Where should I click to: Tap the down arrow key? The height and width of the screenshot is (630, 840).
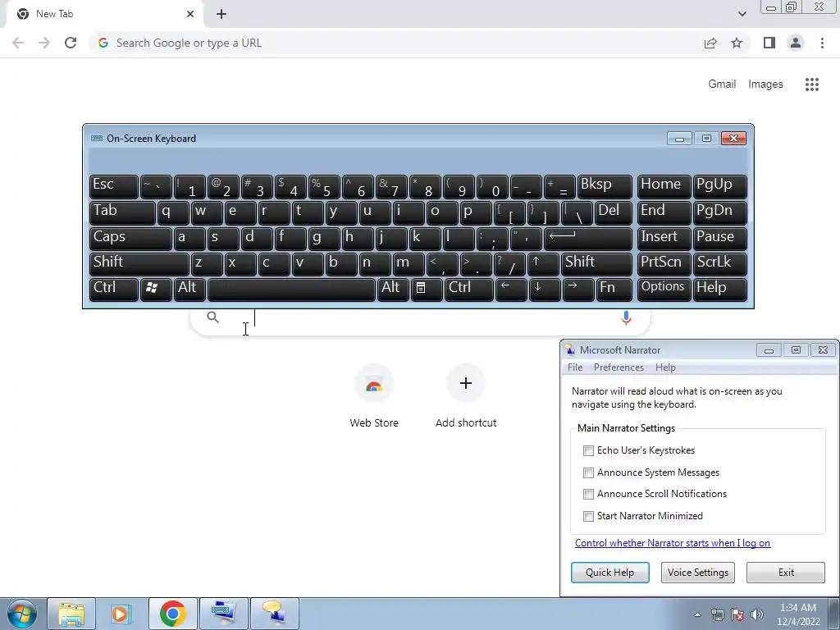pos(545,290)
